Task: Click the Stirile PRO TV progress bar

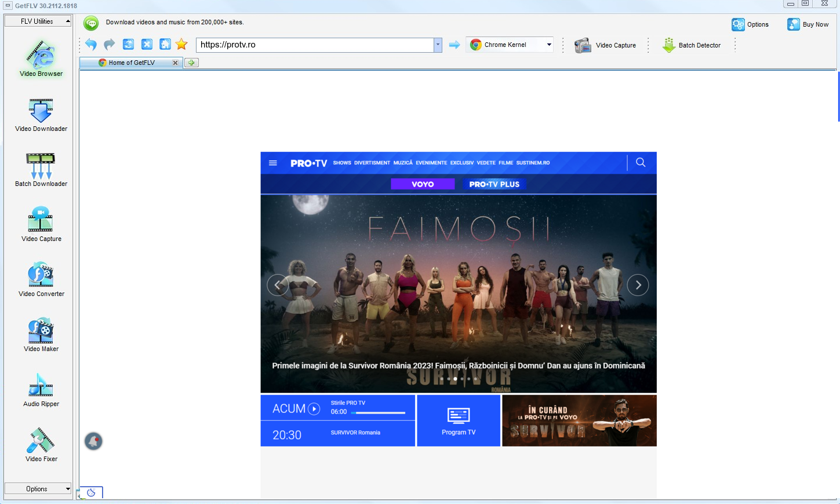Action: [x=378, y=413]
